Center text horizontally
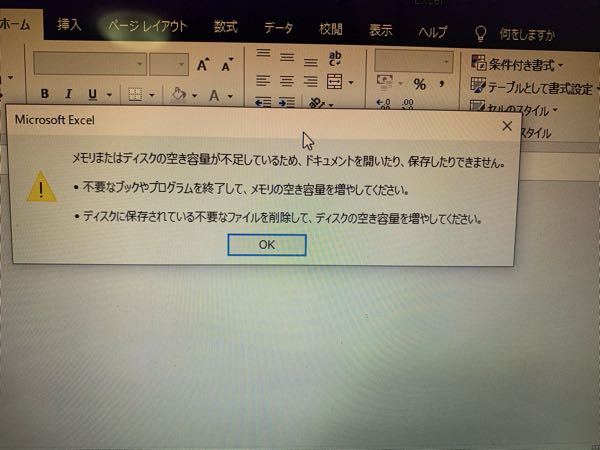 (287, 81)
